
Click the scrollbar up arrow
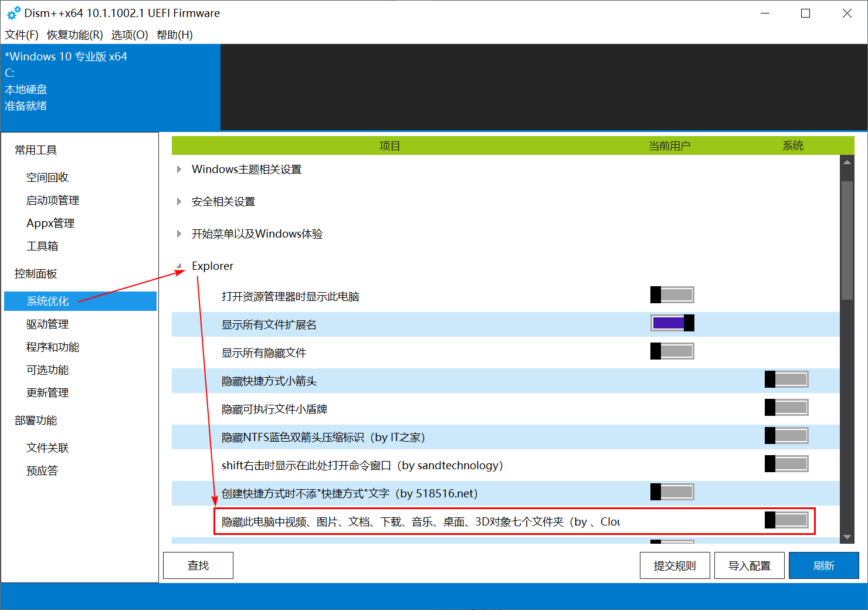[847, 162]
